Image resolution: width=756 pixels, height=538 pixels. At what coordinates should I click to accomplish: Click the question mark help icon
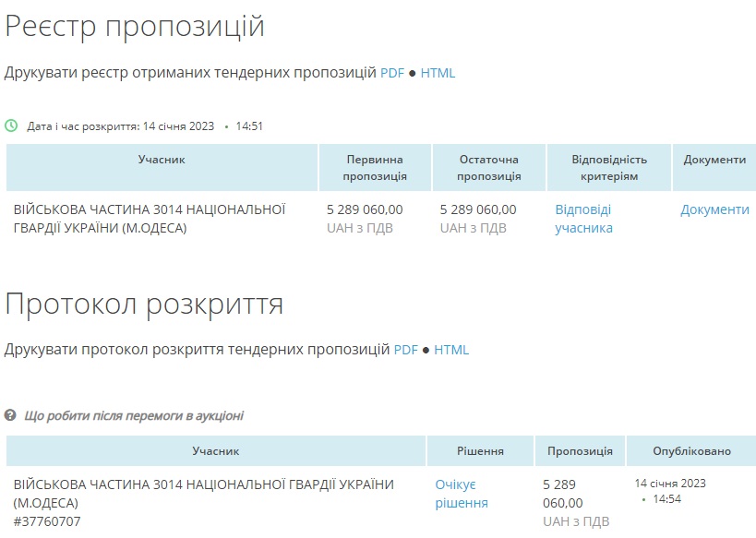tap(10, 415)
